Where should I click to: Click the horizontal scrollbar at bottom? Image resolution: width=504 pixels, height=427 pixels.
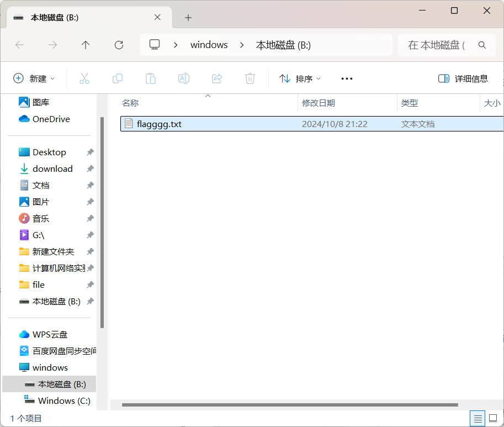(x=290, y=405)
